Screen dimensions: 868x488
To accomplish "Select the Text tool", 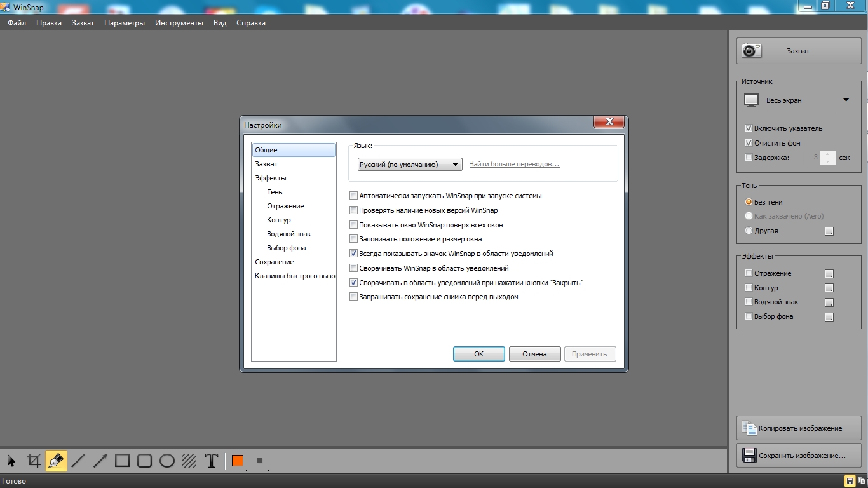I will (x=212, y=461).
